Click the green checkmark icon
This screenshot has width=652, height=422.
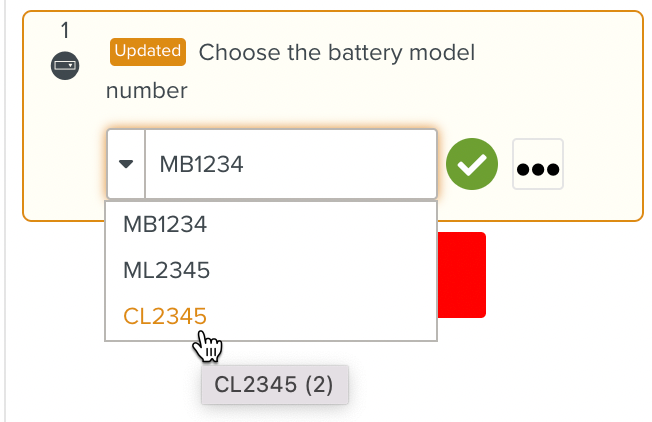pyautogui.click(x=472, y=164)
